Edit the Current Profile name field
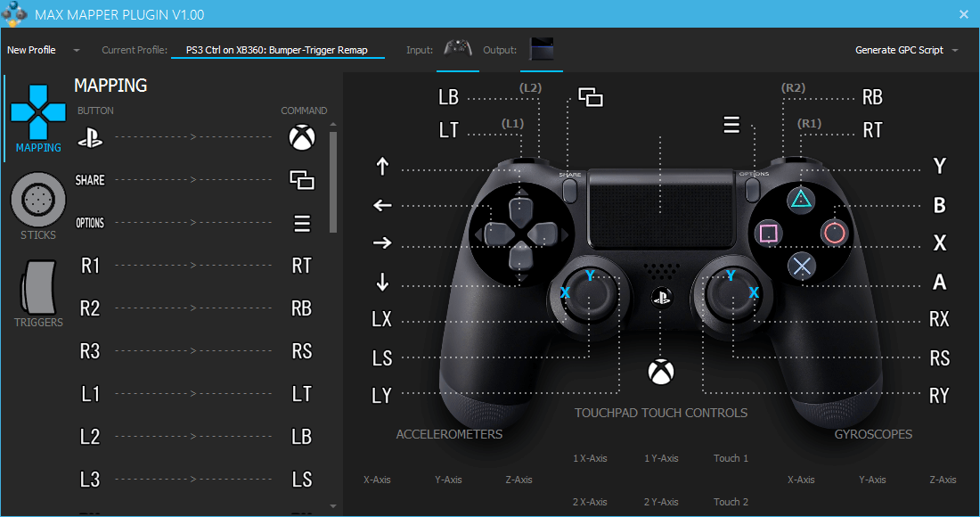Image resolution: width=980 pixels, height=517 pixels. pos(277,50)
